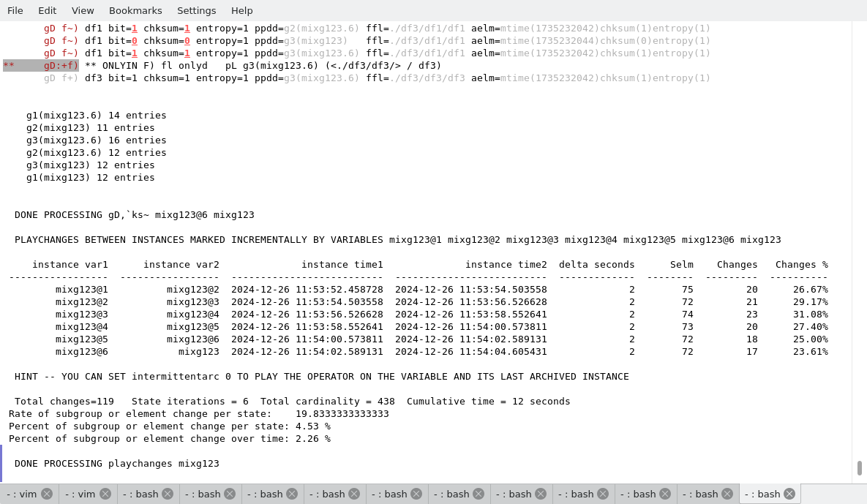The height and width of the screenshot is (504, 867).
Task: Open the Bookmarks menu
Action: [x=135, y=10]
